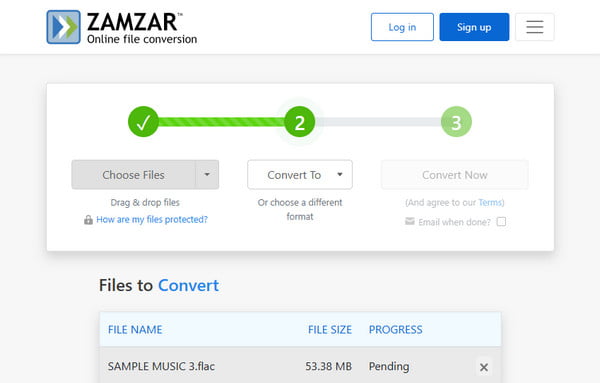The height and width of the screenshot is (383, 600).
Task: Click the Zamzar logo icon
Action: click(64, 27)
